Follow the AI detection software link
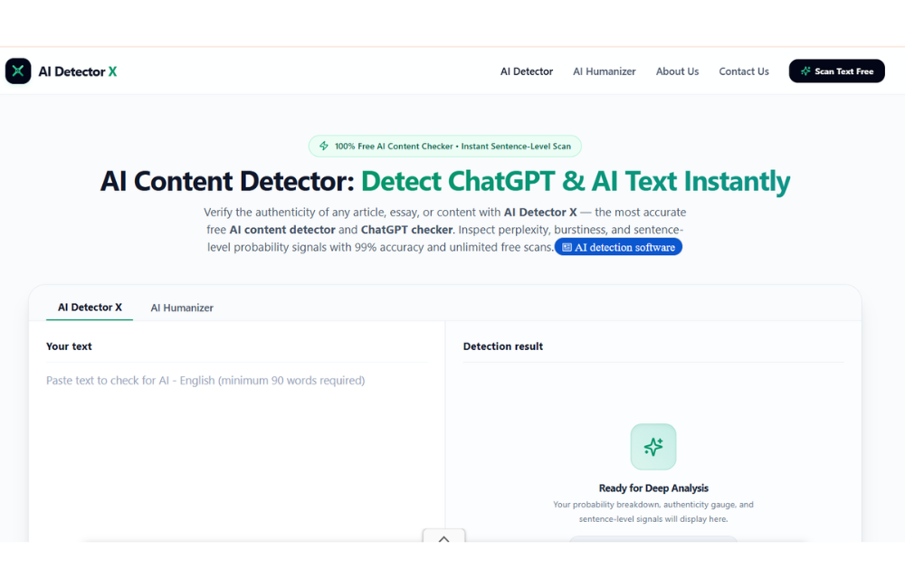905x588 pixels. tap(618, 247)
